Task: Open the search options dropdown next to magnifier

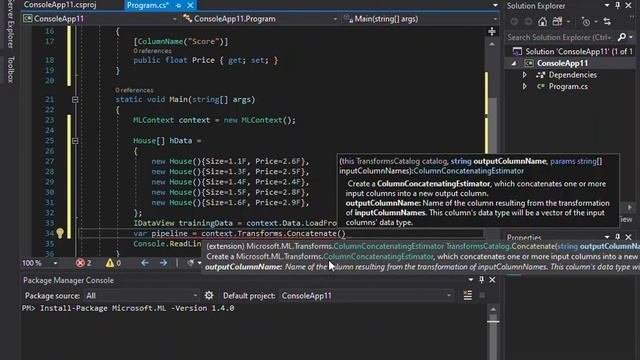Action: click(631, 38)
